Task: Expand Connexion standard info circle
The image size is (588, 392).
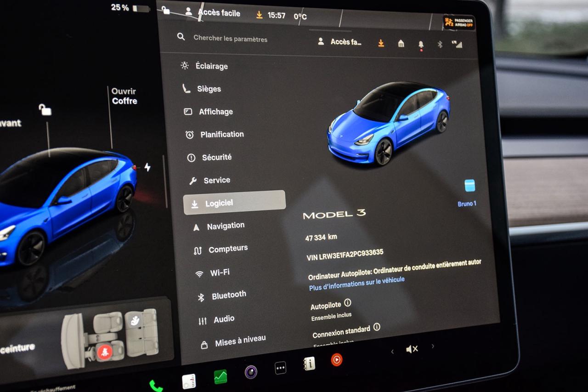Action: click(x=377, y=327)
